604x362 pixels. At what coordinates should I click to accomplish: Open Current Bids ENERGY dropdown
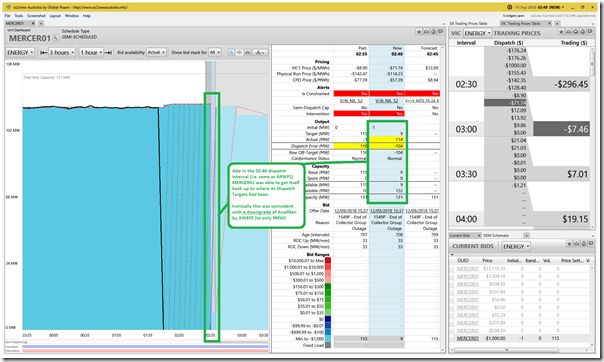(x=516, y=246)
